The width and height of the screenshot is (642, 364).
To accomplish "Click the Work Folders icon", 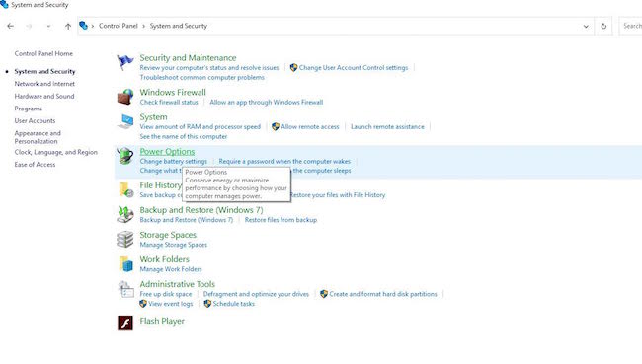I will [126, 264].
